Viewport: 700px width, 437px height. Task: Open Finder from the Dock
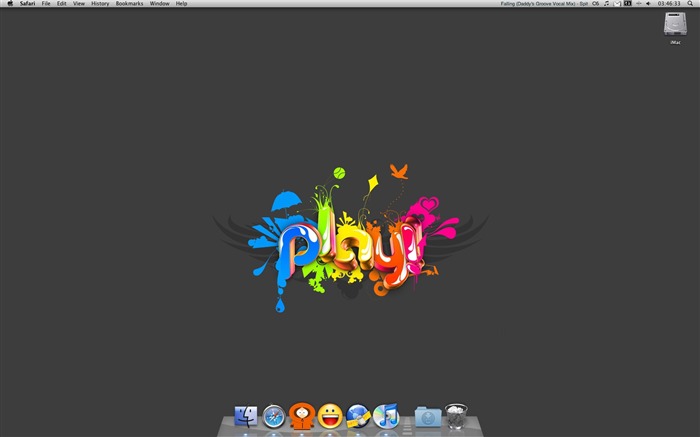[246, 416]
